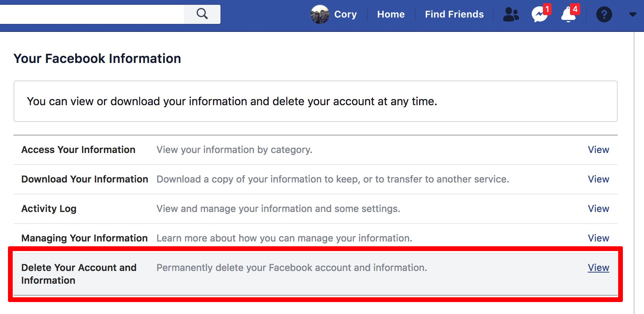644x314 pixels.
Task: Click 'Learn more about how you can manage' text
Action: click(x=284, y=238)
